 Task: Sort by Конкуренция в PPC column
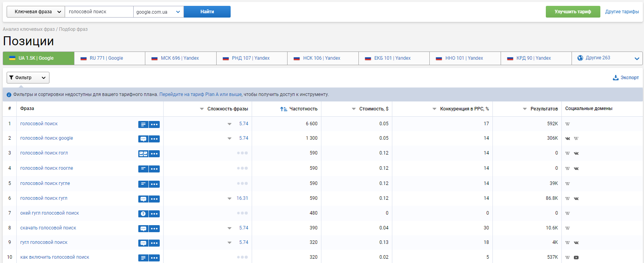coord(461,109)
